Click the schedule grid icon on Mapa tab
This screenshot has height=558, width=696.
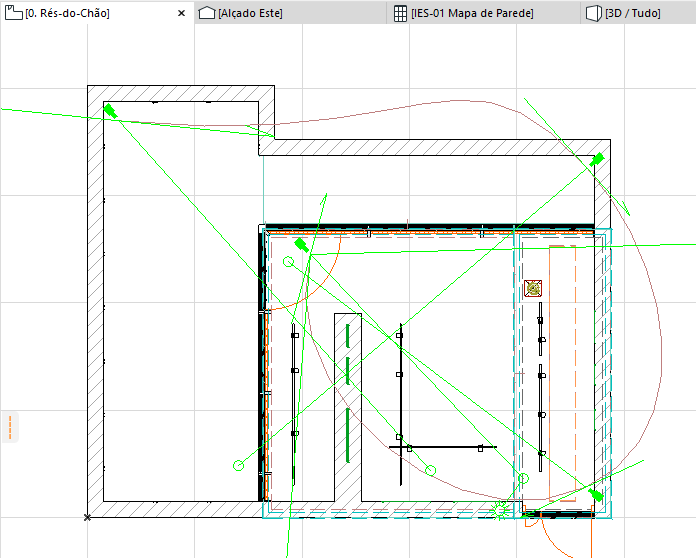point(400,13)
